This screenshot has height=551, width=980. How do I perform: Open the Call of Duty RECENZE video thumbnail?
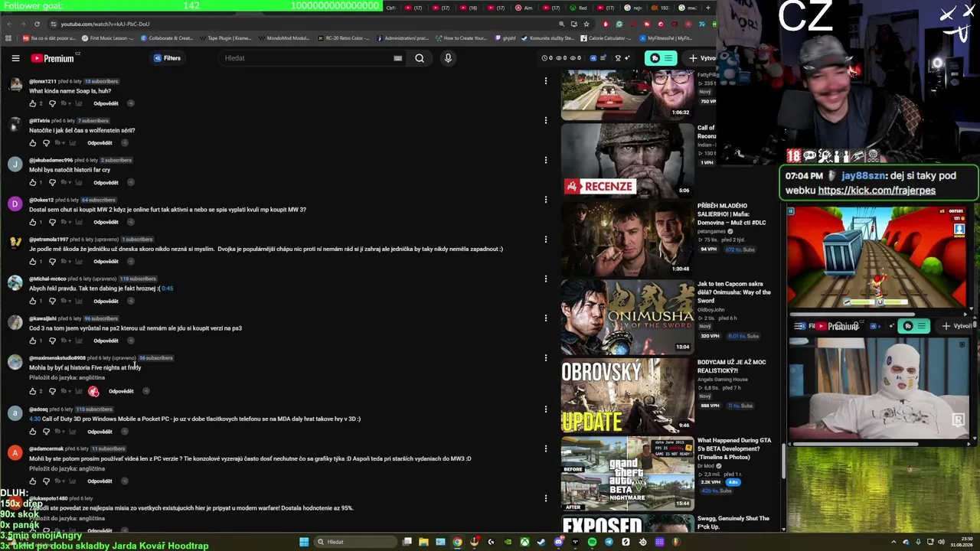627,160
